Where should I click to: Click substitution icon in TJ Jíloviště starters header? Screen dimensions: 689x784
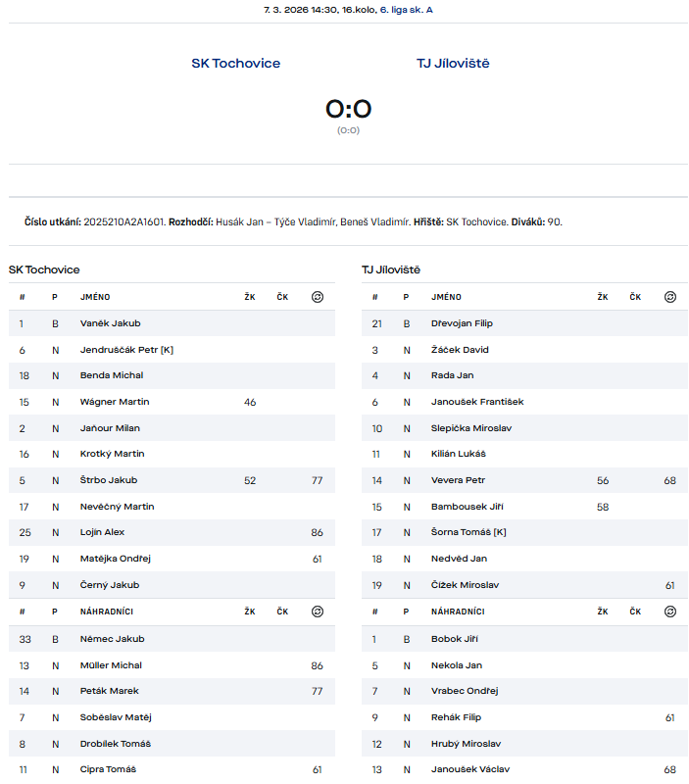click(x=669, y=297)
